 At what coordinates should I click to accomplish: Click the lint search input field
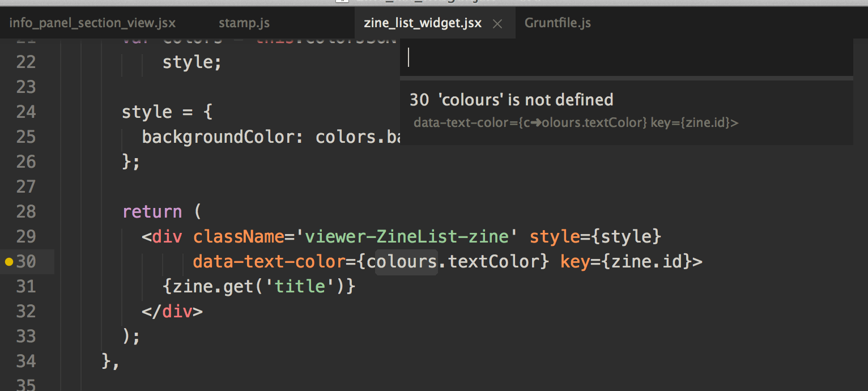[x=626, y=57]
